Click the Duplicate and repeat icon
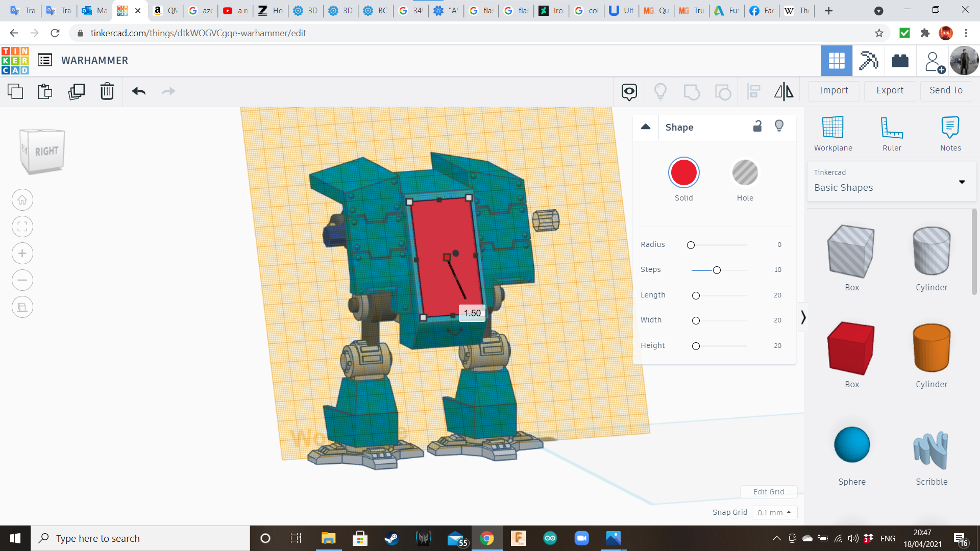 [x=77, y=91]
